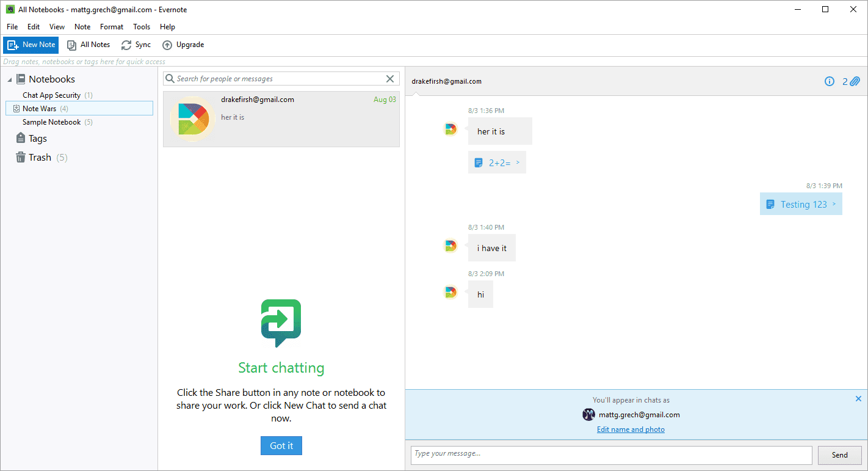Click the paperclip attachments icon
The image size is (868, 471).
[855, 81]
